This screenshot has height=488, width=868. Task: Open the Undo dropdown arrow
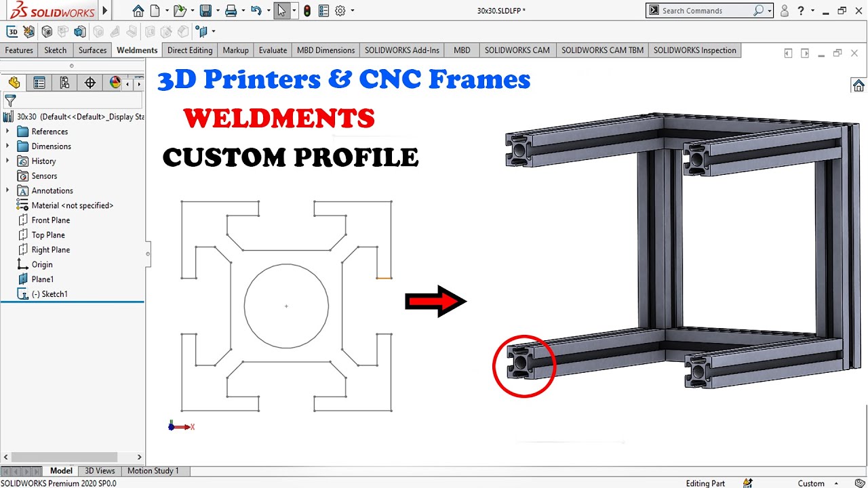[269, 12]
